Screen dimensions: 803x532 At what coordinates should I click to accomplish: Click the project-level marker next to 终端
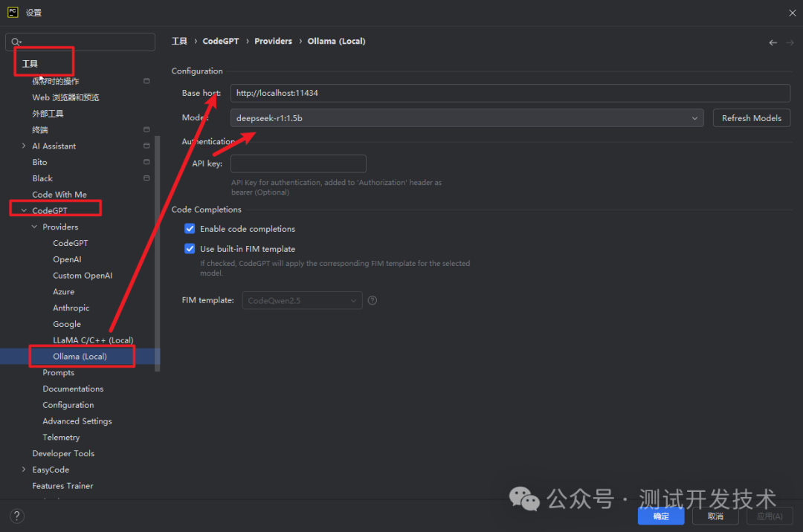pos(146,129)
